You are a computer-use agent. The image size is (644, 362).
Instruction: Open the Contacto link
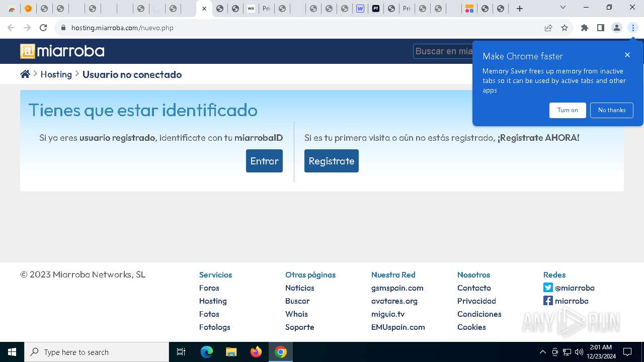tap(474, 288)
